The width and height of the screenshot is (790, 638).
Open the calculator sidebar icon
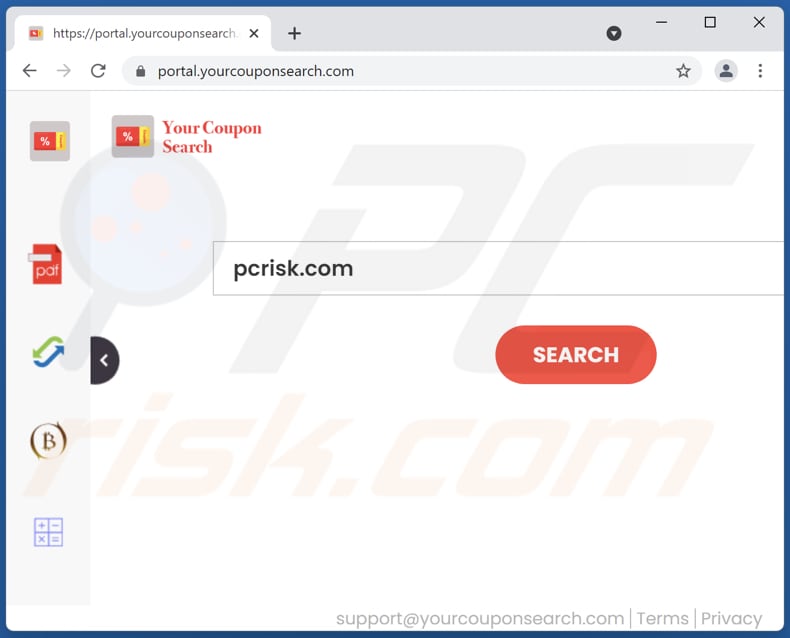tap(48, 532)
